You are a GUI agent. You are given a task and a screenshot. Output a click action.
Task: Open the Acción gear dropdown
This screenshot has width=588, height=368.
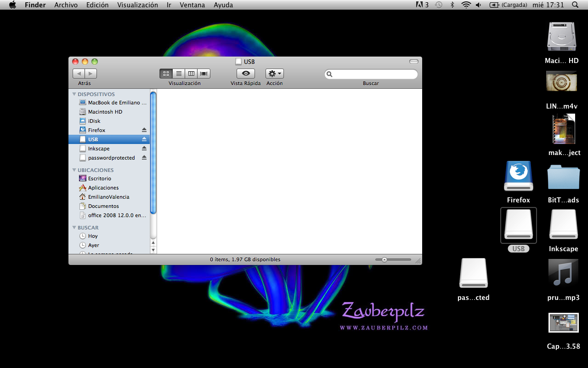(x=274, y=74)
